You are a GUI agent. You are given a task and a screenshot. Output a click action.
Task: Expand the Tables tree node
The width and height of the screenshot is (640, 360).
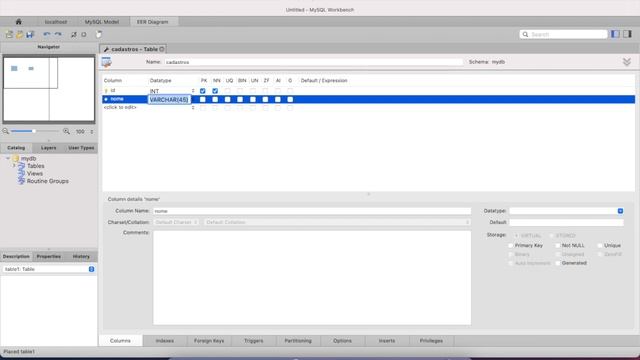(x=14, y=166)
